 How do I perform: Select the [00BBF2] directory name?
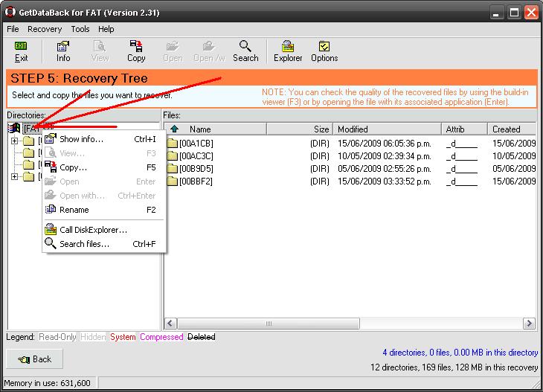196,181
